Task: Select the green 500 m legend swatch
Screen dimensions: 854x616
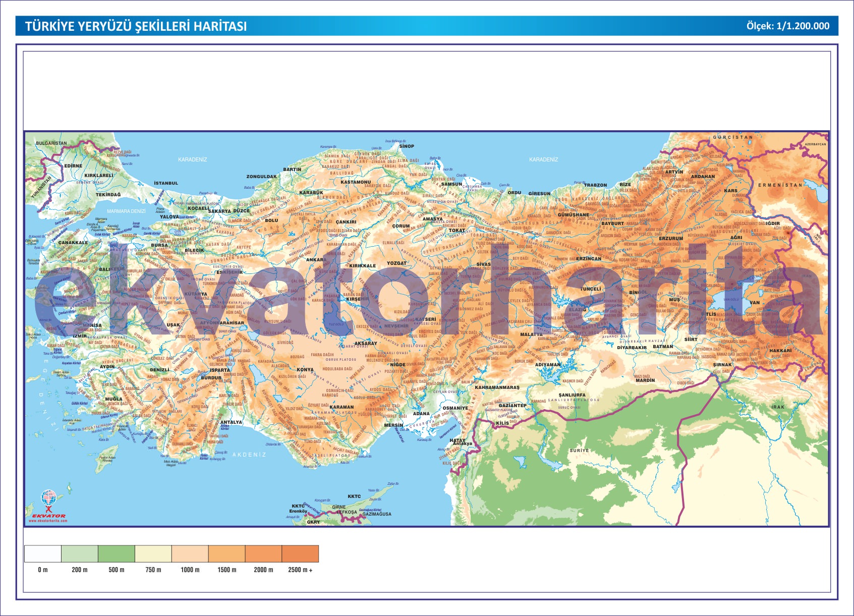Action: coord(117,553)
